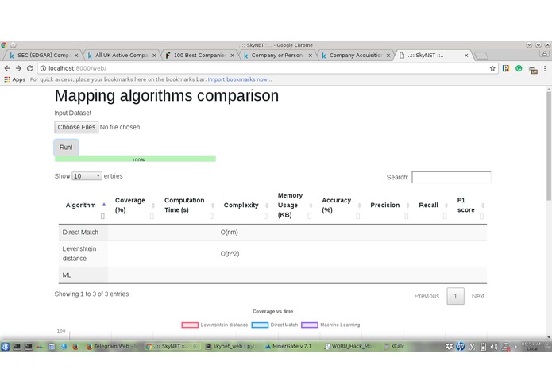The image size is (552, 392).
Task: Focus the table Search field
Action: point(451,177)
